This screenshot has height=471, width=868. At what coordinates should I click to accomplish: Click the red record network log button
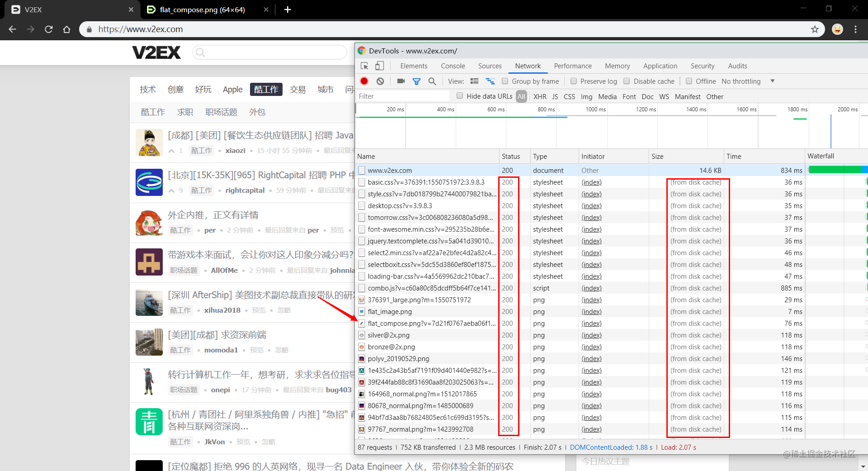click(x=364, y=81)
